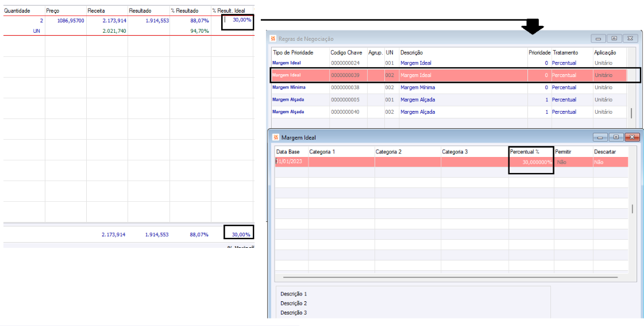Click the 94,70% result percentage cell
The image size is (644, 326).
coord(199,31)
